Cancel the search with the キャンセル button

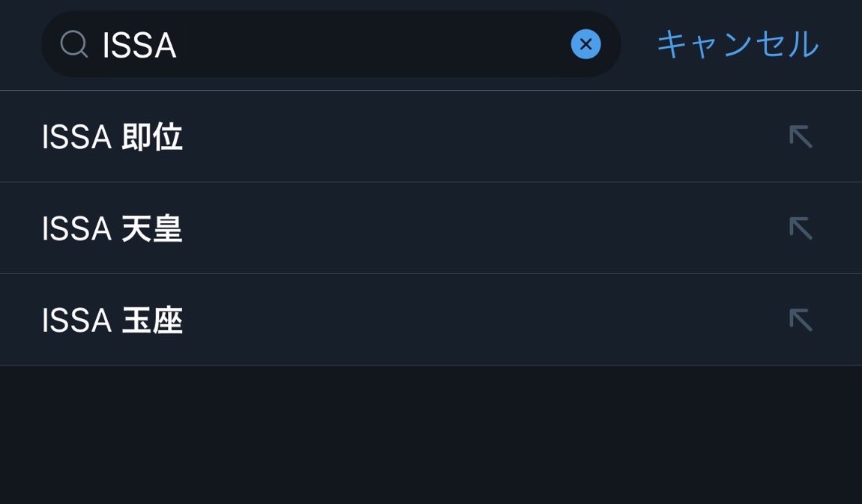[x=738, y=44]
